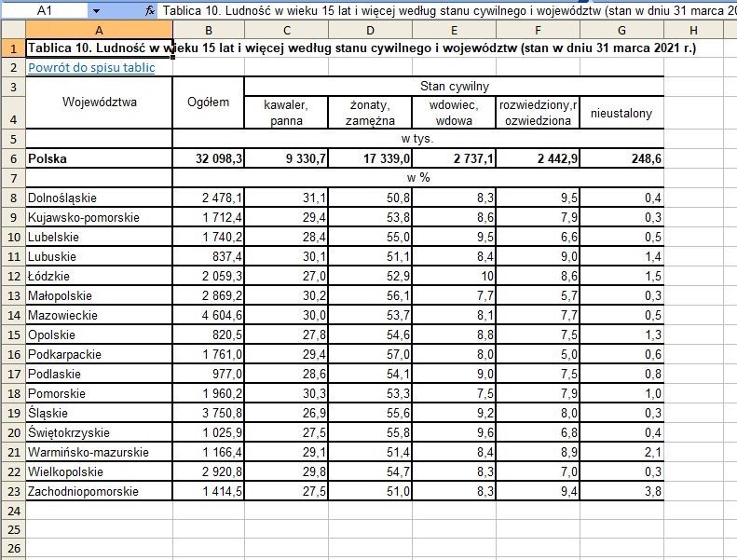The width and height of the screenshot is (737, 560).
Task: Select the 'Opolskie' cell
Action: 99,335
